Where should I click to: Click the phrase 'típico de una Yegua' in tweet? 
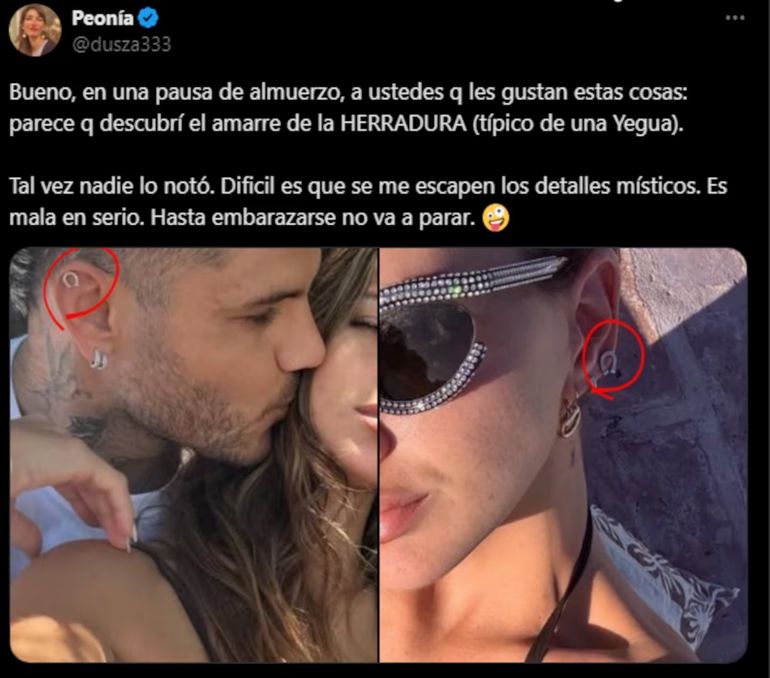click(576, 124)
